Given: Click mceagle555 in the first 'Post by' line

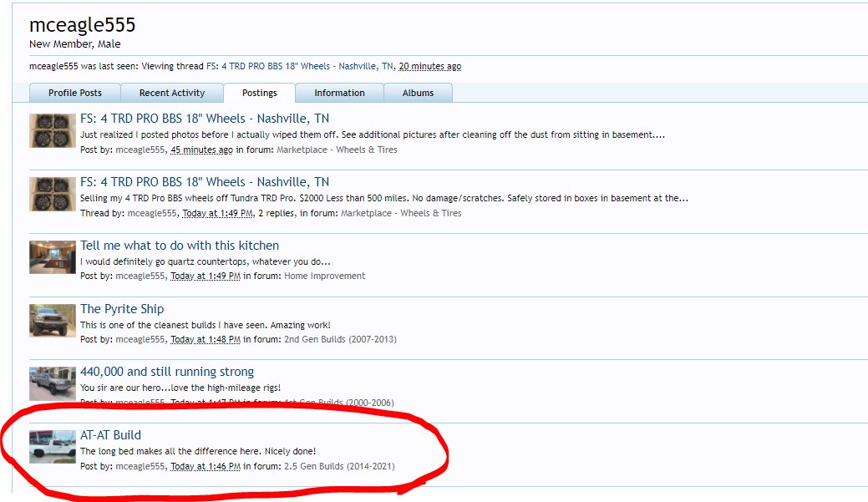Looking at the screenshot, I should coord(140,150).
